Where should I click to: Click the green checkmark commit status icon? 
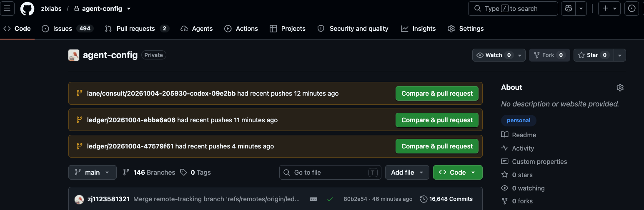330,199
